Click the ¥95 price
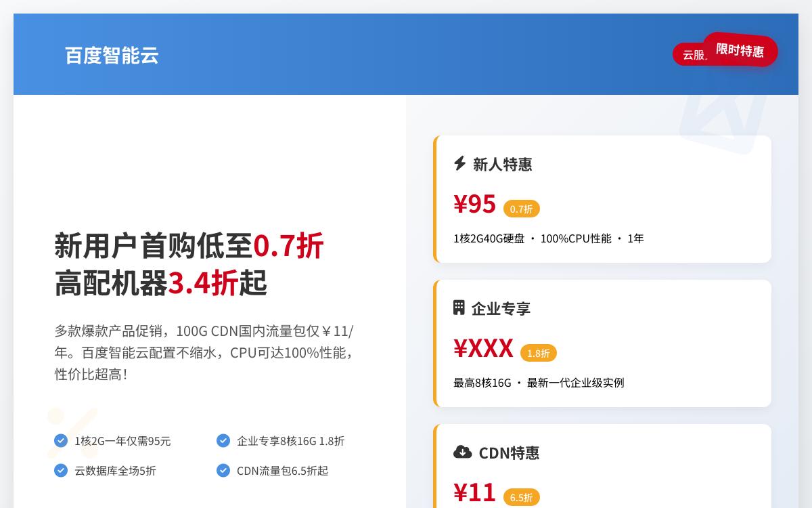 [475, 204]
